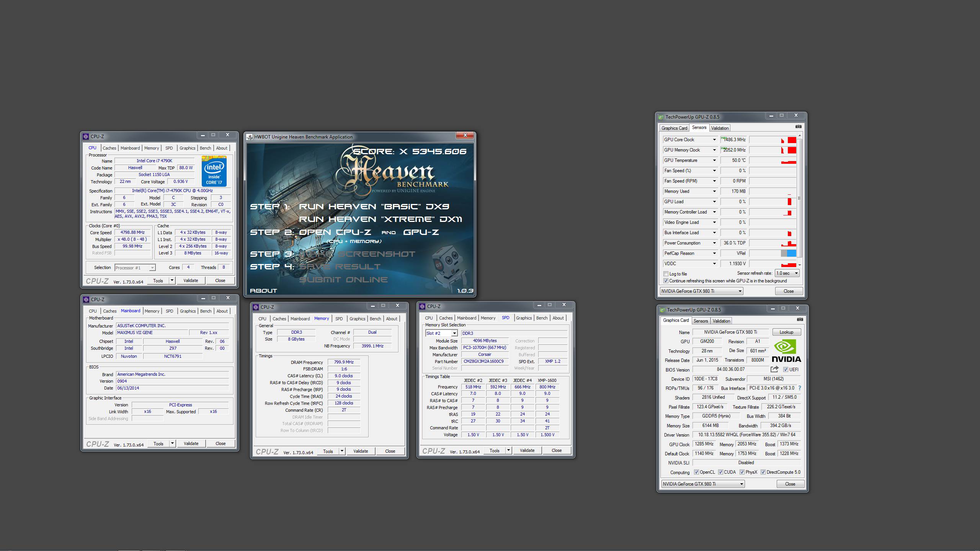The height and width of the screenshot is (551, 980).
Task: Click Part Number CMZ8GX3M2A1600C9 field
Action: click(x=484, y=361)
